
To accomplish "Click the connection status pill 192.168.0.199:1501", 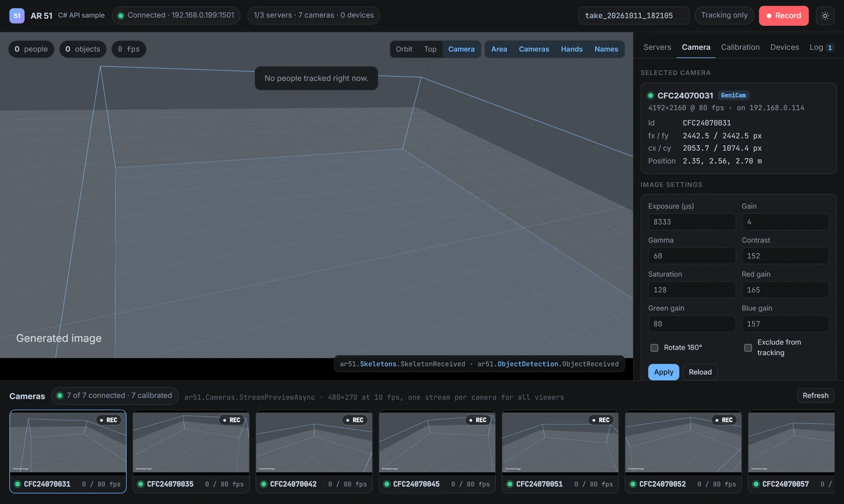I will click(x=176, y=15).
